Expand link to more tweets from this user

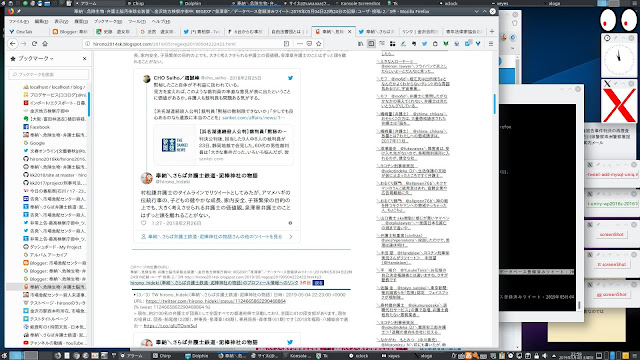pos(217,237)
